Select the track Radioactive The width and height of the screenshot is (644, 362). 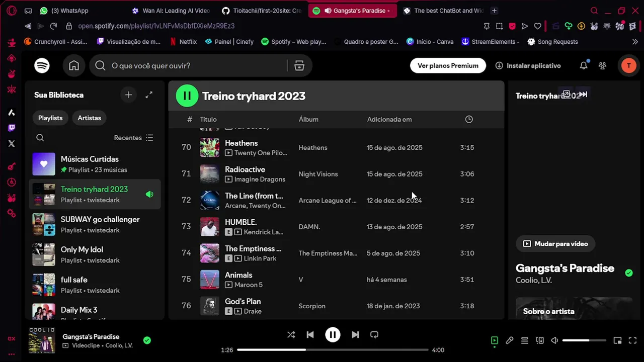click(x=245, y=169)
